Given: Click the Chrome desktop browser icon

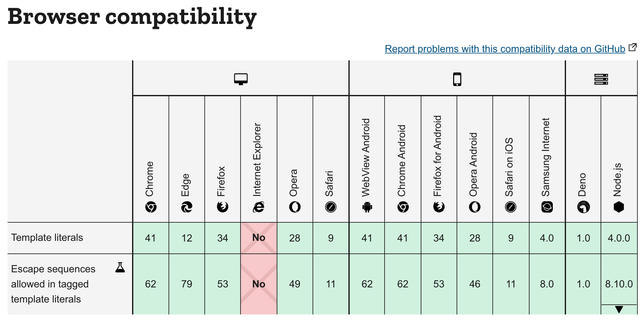Looking at the screenshot, I should (x=151, y=207).
